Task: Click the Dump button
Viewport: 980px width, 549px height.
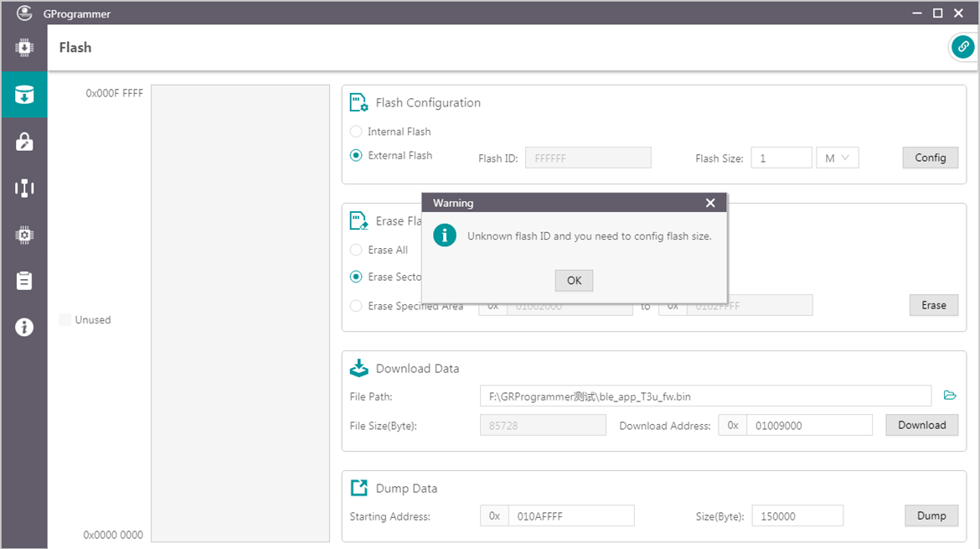Action: click(931, 515)
